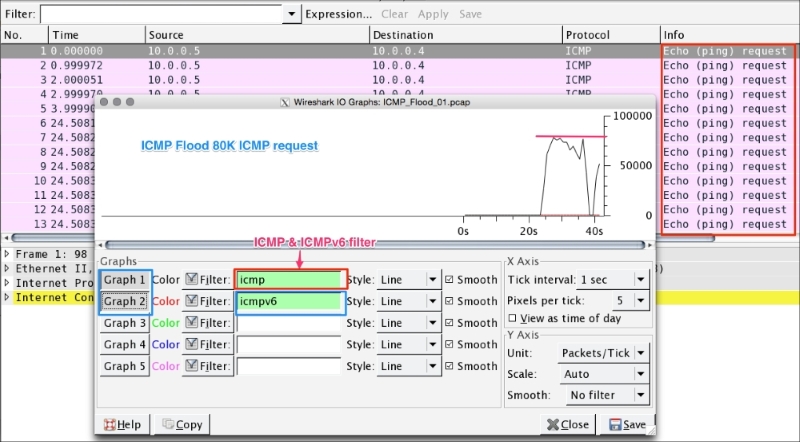
Task: Open Tick interval dropdown
Action: (x=613, y=280)
